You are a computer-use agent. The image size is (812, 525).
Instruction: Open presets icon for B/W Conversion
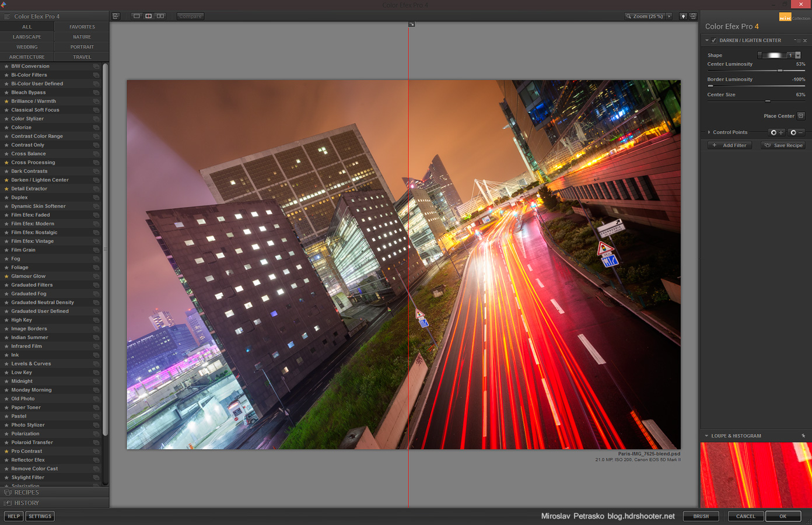point(96,66)
